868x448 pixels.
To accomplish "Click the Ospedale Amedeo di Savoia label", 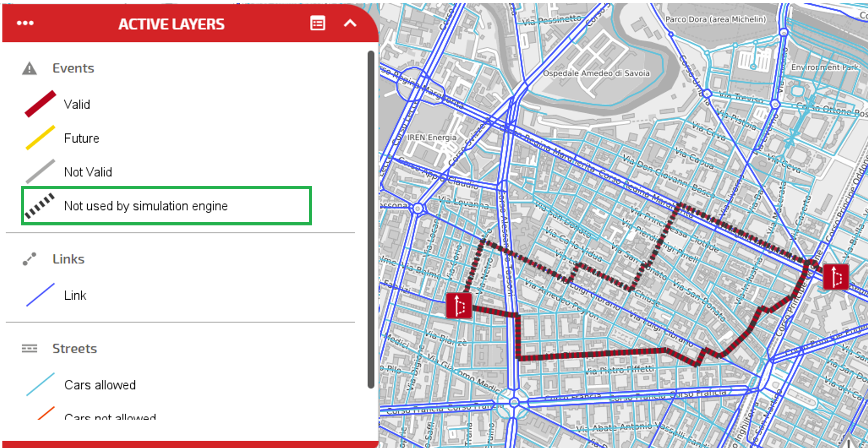I will (596, 74).
